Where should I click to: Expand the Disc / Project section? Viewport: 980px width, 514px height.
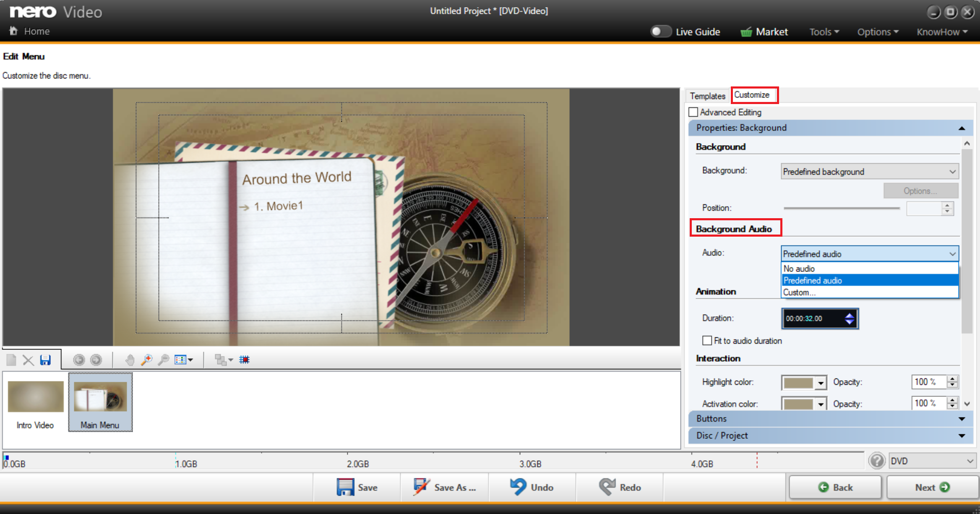[x=831, y=436]
